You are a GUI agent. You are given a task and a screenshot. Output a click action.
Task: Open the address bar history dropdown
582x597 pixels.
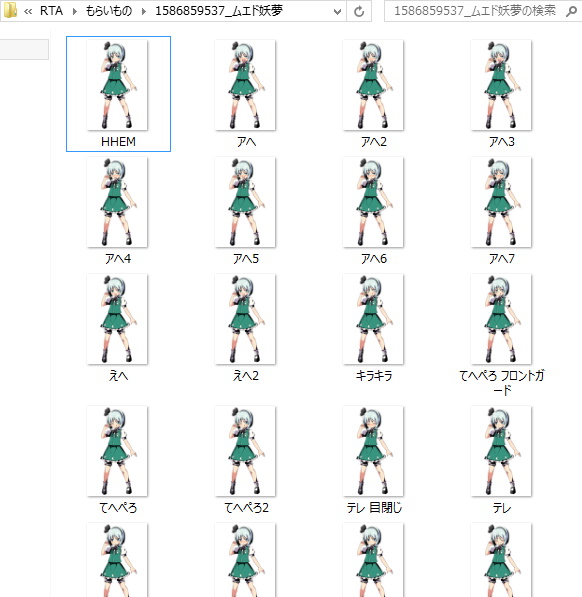click(337, 11)
